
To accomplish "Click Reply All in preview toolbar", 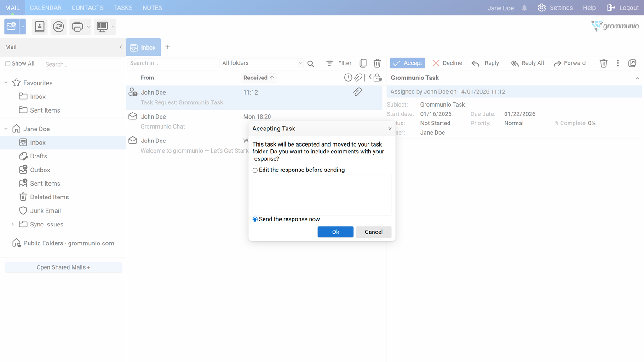I will point(527,63).
